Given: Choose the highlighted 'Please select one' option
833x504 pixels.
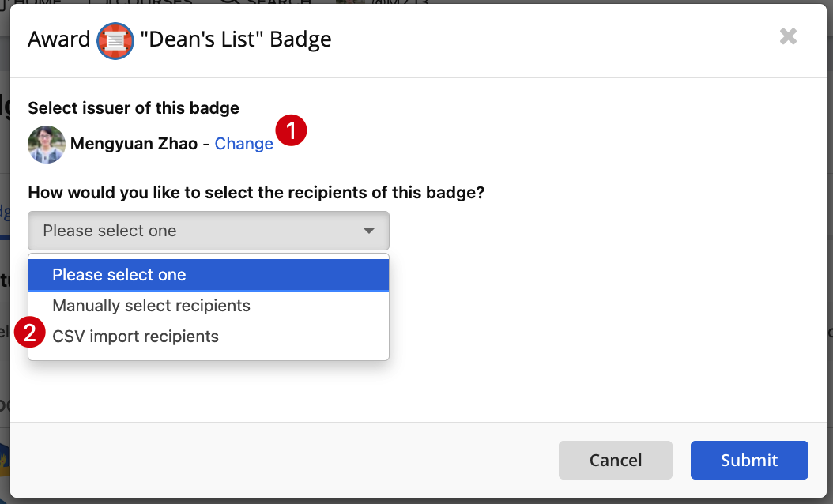Looking at the screenshot, I should coord(209,275).
